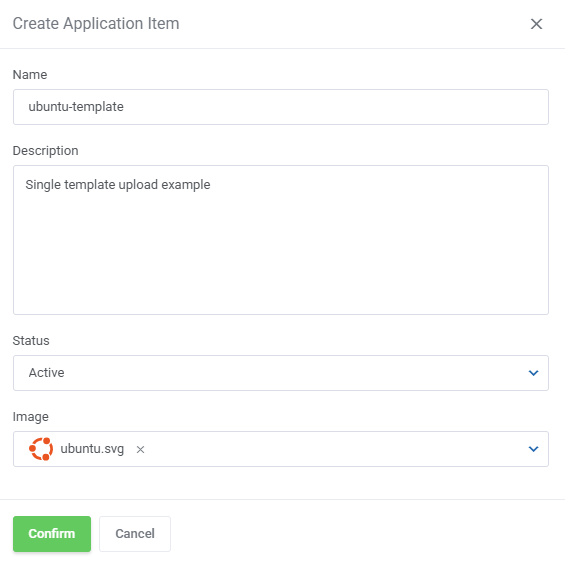Click the ubuntu.svg file name
565x567 pixels.
coord(92,449)
